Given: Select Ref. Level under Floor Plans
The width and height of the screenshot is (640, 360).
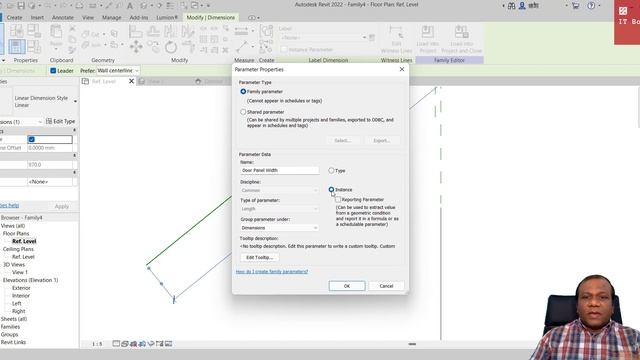Looking at the screenshot, I should pyautogui.click(x=24, y=241).
